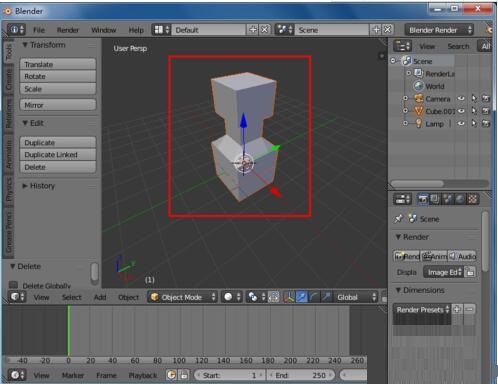This screenshot has height=384, width=498.
Task: Click the Mirror button
Action: (x=58, y=105)
